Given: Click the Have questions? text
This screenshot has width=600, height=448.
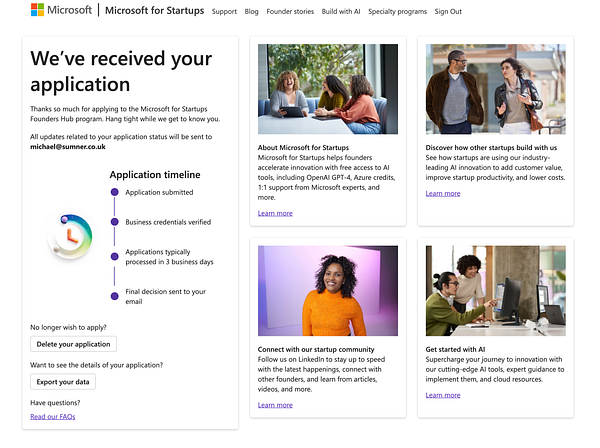Looking at the screenshot, I should pyautogui.click(x=55, y=402).
